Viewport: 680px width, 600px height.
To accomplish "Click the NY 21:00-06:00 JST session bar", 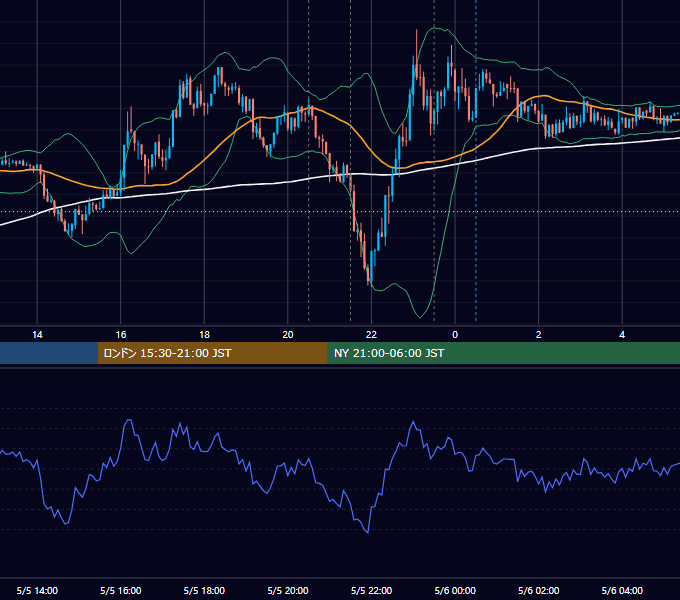I will point(503,353).
